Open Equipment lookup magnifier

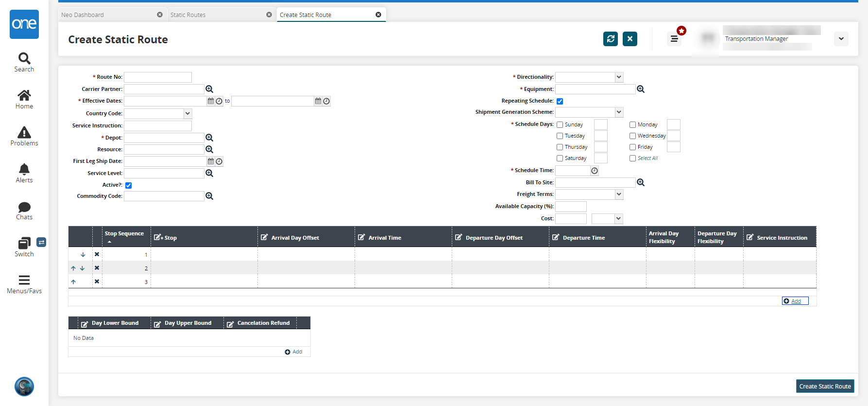pos(641,89)
